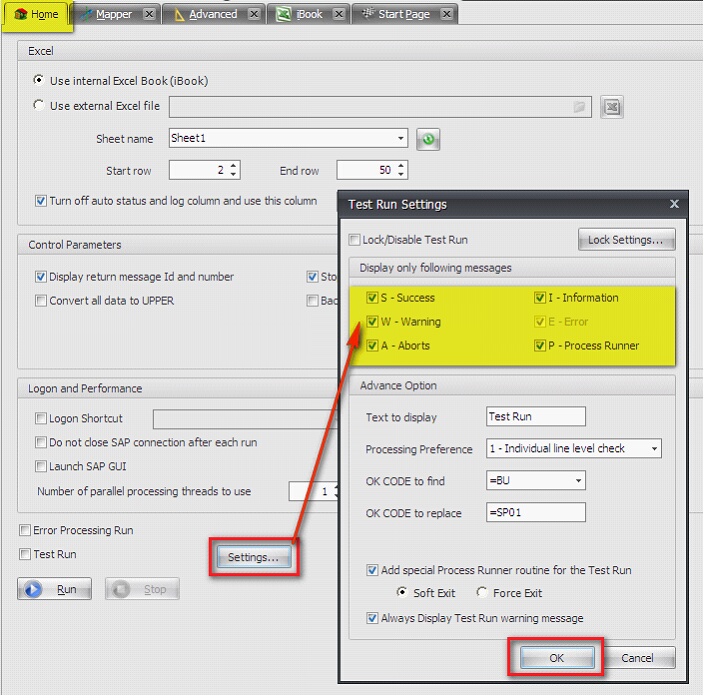704x696 pixels.
Task: Click the browse folder icon for external Excel file
Action: point(579,107)
